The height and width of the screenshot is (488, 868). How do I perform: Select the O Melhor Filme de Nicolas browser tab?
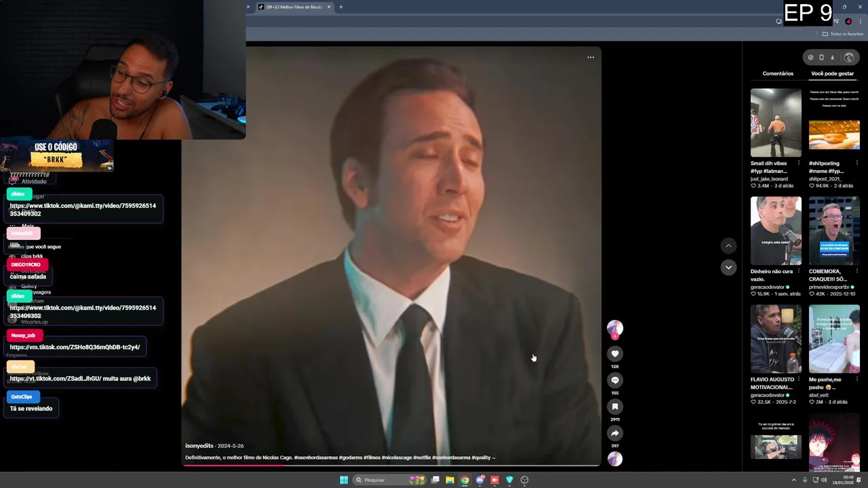click(x=293, y=7)
